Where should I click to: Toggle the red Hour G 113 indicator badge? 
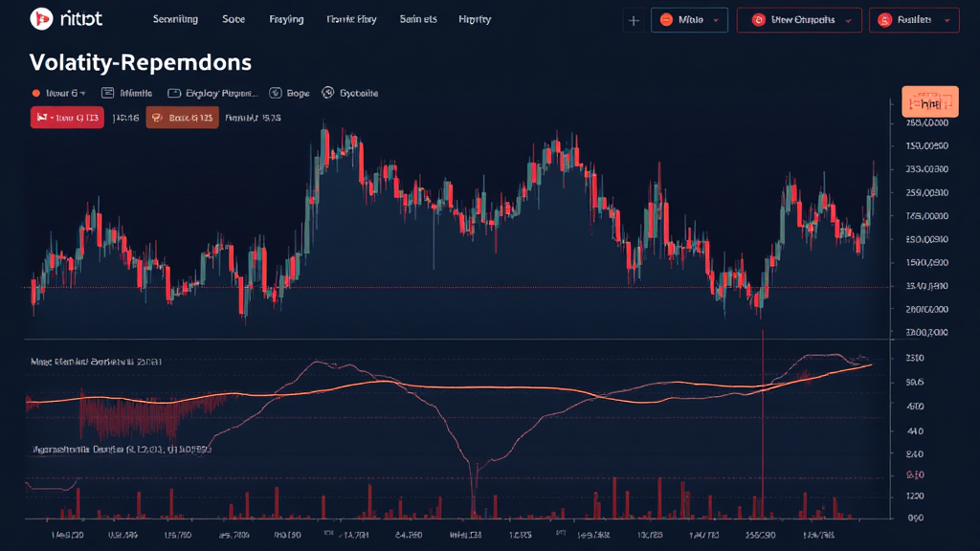[67, 118]
